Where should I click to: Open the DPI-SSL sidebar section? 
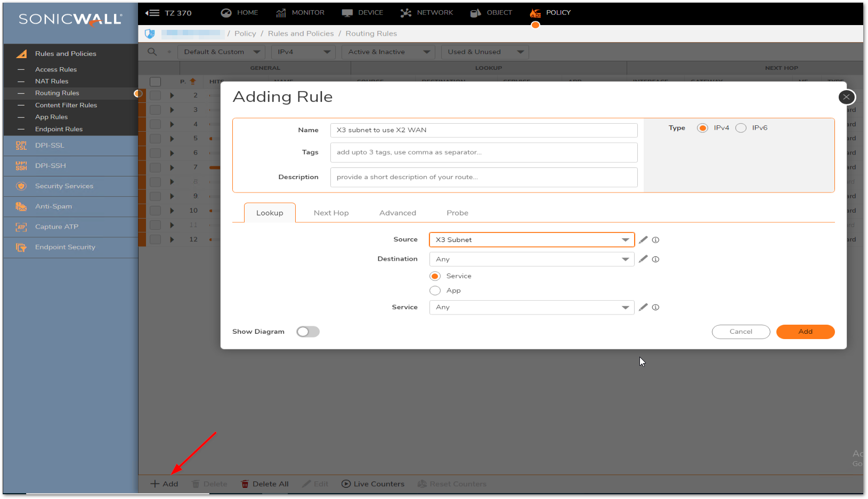pyautogui.click(x=50, y=146)
